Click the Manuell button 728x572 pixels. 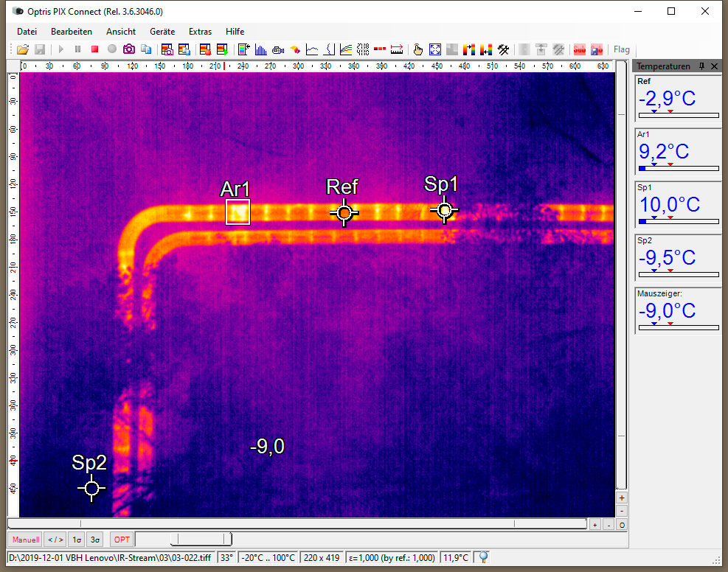tap(25, 540)
